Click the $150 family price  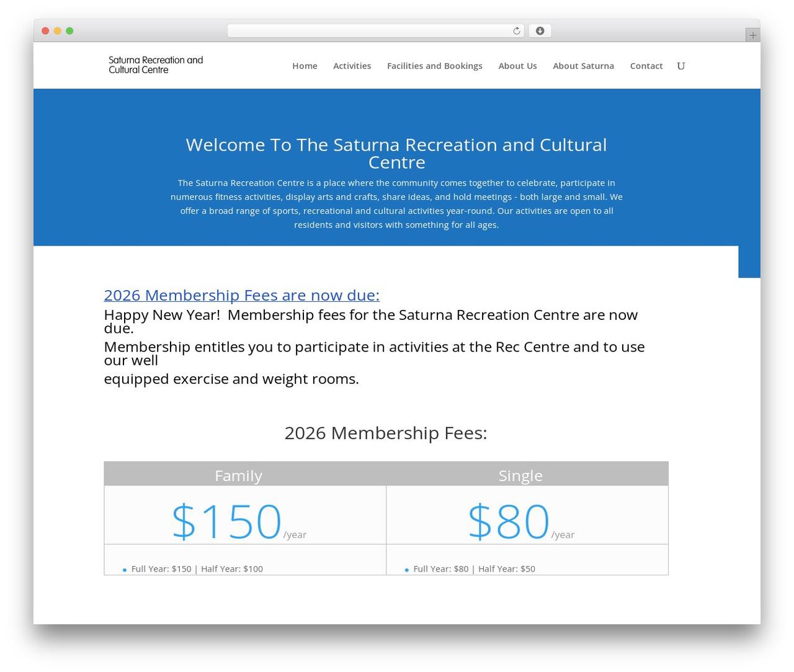pyautogui.click(x=226, y=521)
